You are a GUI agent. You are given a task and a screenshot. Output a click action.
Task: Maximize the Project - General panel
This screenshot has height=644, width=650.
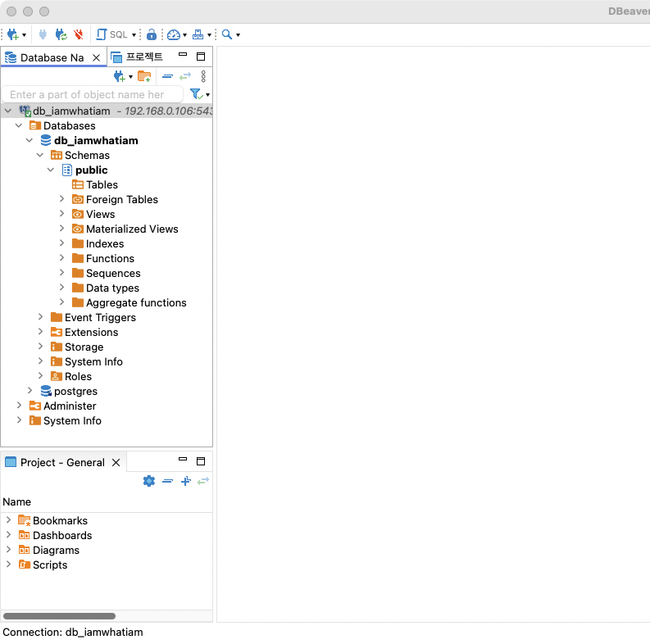(201, 461)
